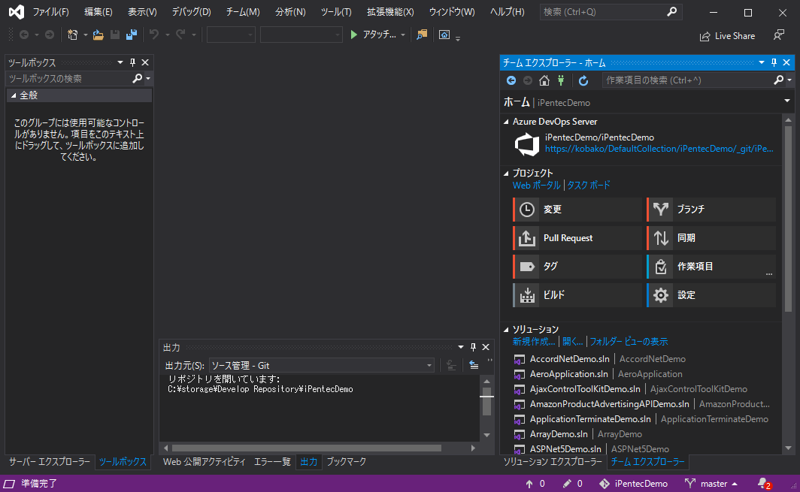Open the 拡張機能(X) menu
Screen dimensions: 800x492
click(x=390, y=12)
